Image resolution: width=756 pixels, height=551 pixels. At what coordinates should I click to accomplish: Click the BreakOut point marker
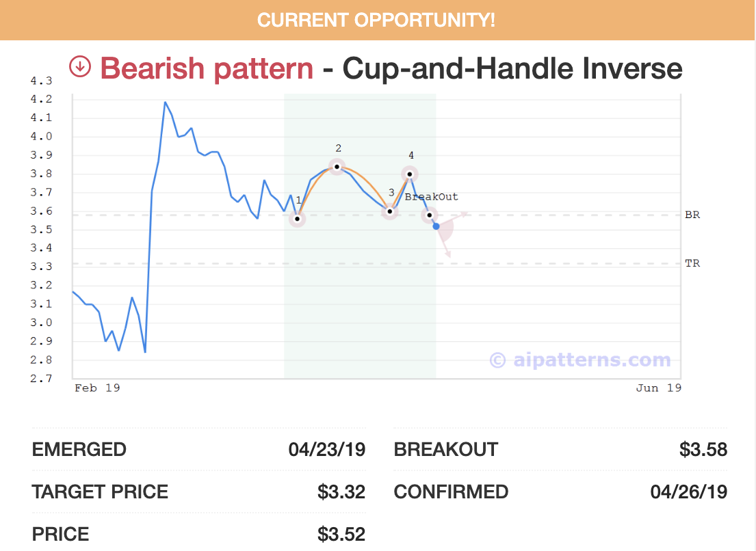pyautogui.click(x=429, y=215)
